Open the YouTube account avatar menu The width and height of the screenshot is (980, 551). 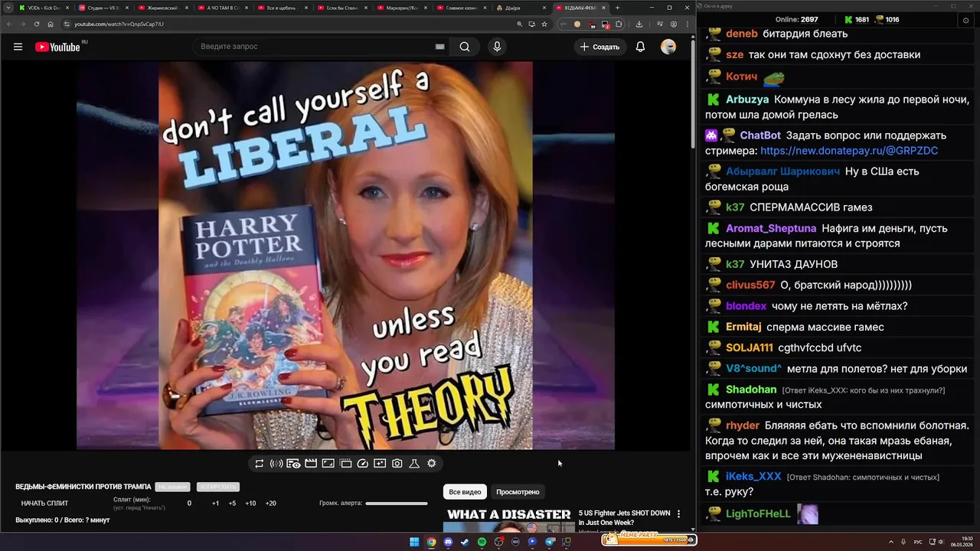(668, 47)
